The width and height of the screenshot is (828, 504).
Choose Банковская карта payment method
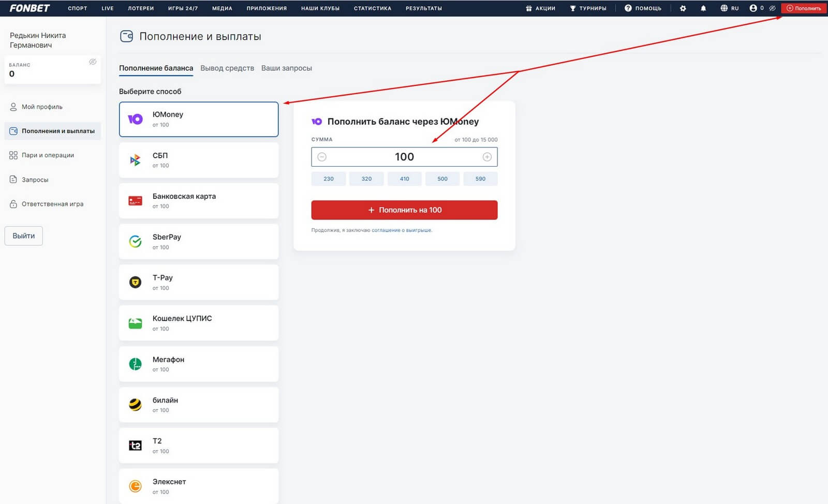point(199,201)
